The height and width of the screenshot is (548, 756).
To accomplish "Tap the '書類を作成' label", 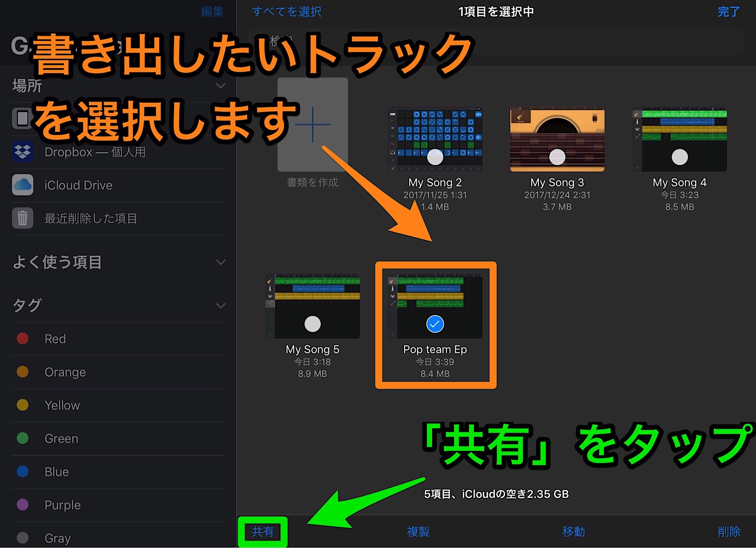I will pyautogui.click(x=313, y=182).
